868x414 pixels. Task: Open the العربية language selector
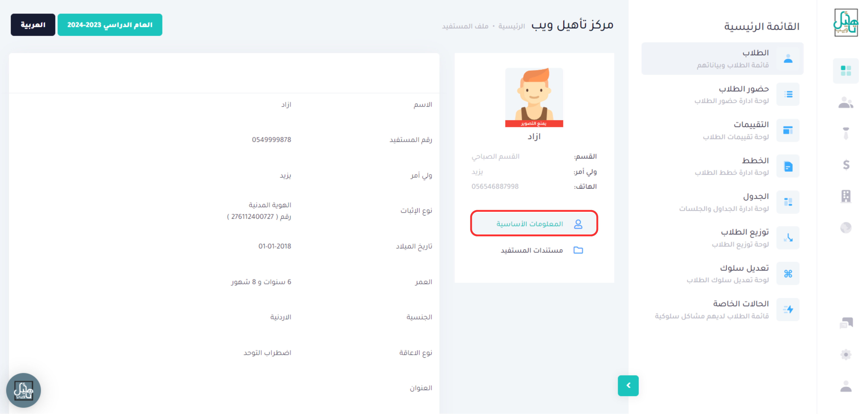33,25
